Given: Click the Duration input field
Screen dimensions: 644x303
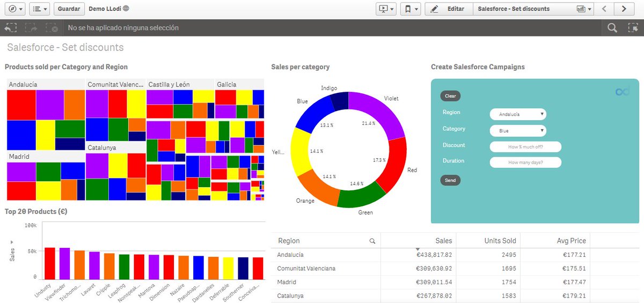Looking at the screenshot, I should (525, 162).
